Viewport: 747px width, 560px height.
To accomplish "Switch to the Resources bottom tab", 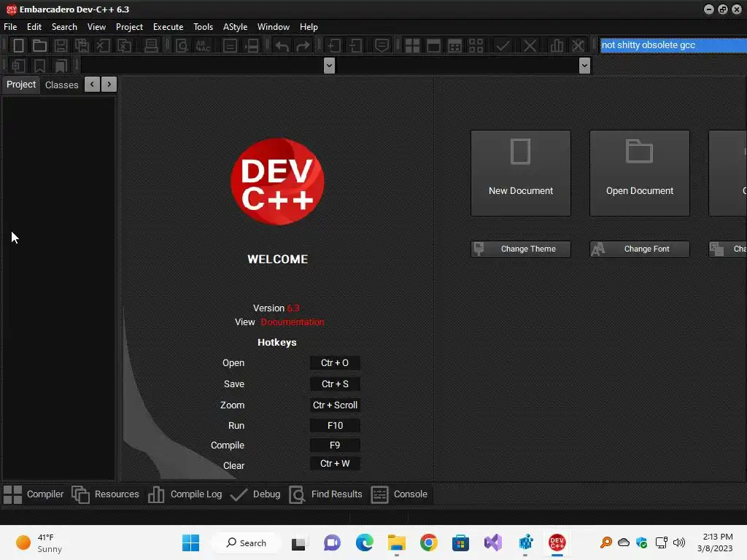I will click(x=105, y=494).
